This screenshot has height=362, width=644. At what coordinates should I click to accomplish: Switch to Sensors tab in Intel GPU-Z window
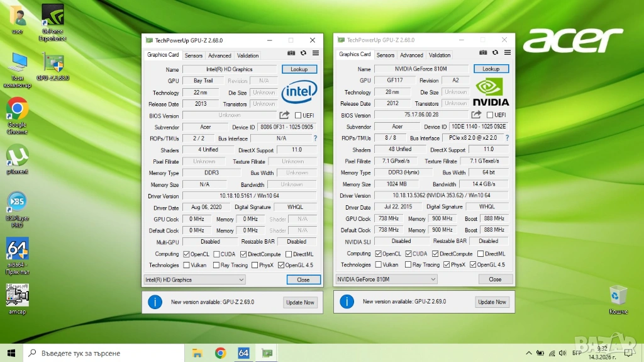(x=194, y=55)
